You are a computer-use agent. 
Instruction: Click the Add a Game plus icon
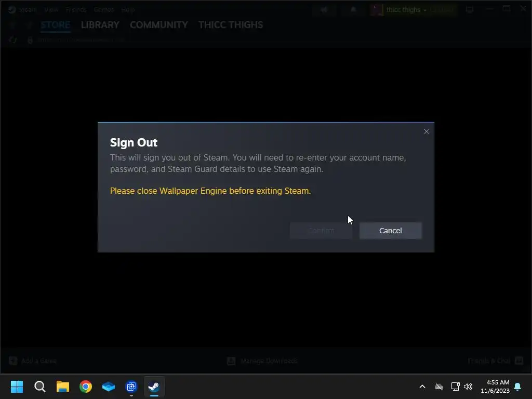tap(13, 361)
